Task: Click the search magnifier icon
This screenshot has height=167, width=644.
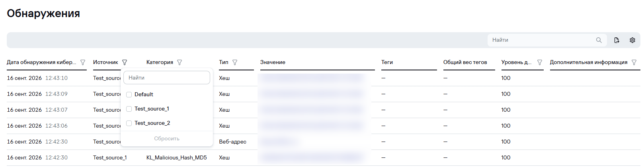Action: tap(599, 40)
